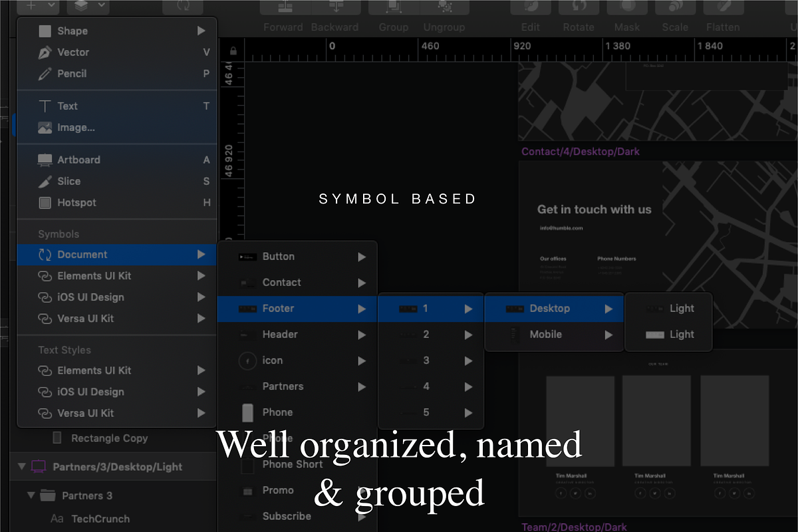Screen dimensions: 798x532
Task: Select the Team/2/Desktop/Dark artboard title
Action: tap(574, 527)
